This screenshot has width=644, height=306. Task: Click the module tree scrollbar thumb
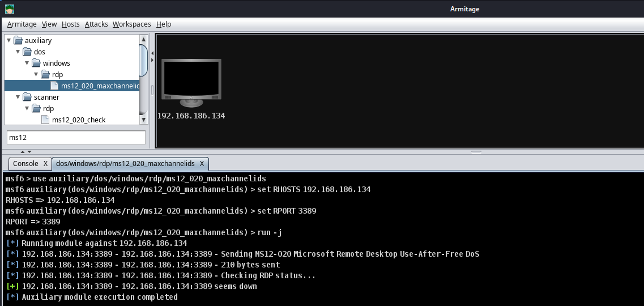coord(144,61)
